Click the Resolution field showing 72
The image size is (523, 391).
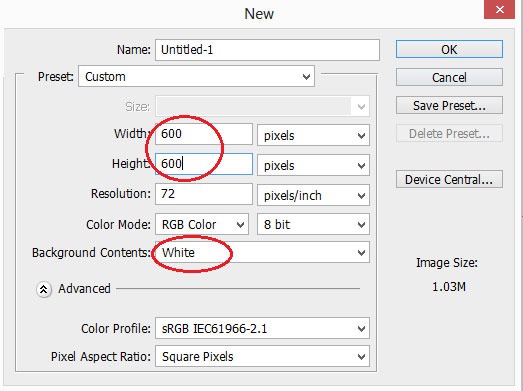click(204, 194)
